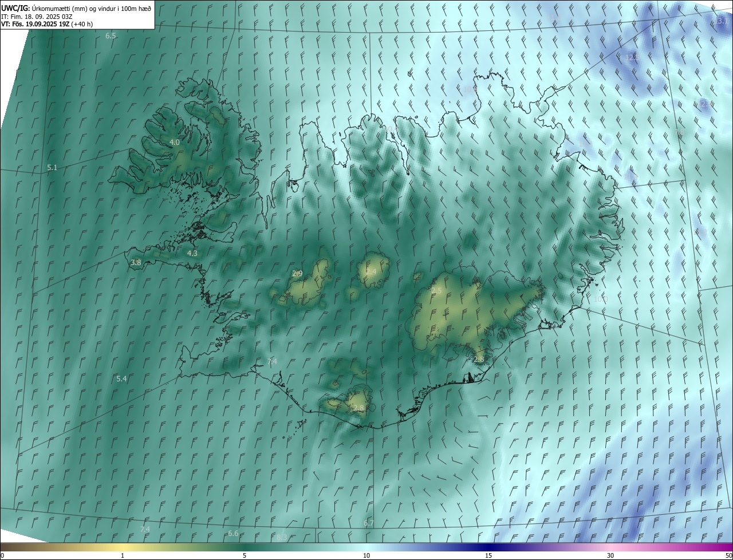Click the '12.5' value label on the map

click(632, 57)
